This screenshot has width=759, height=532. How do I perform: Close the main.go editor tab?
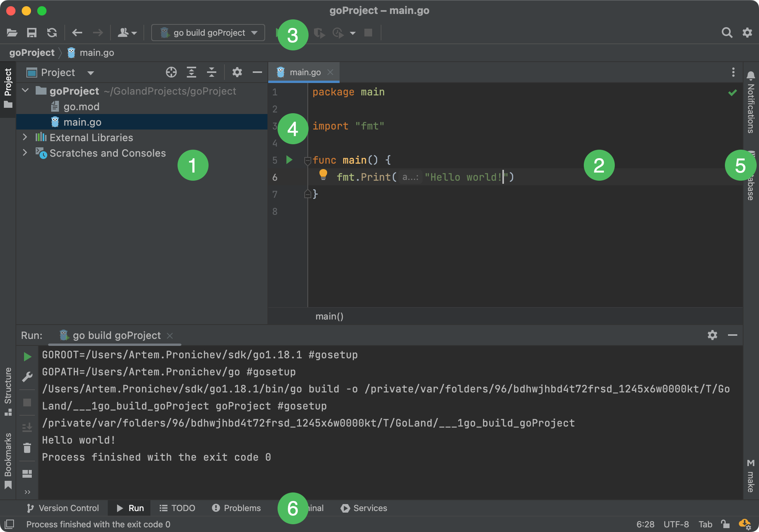(330, 72)
